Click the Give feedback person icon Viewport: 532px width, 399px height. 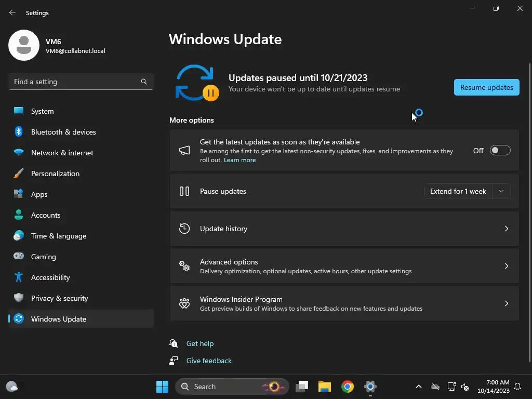click(x=174, y=361)
